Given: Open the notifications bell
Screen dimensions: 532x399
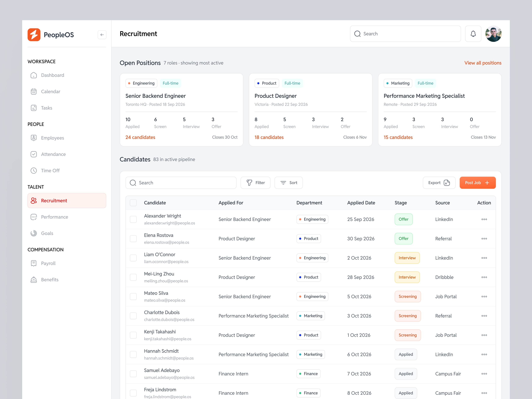Looking at the screenshot, I should [x=473, y=34].
